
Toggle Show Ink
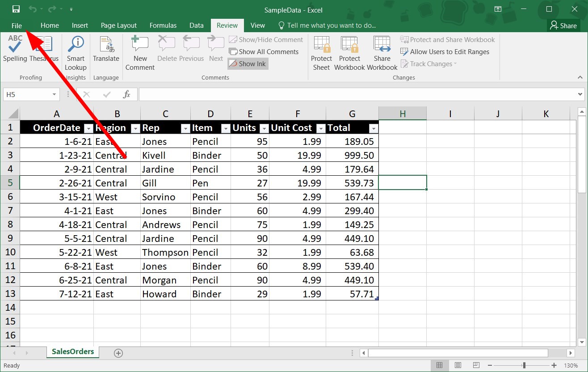(248, 63)
